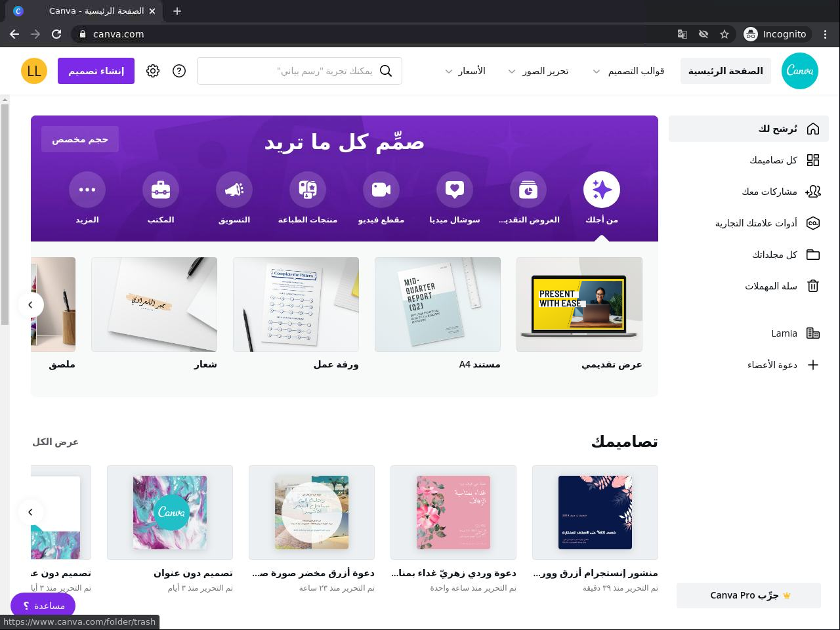Click the create a design (إنشاء تصميم) button
The height and width of the screenshot is (630, 840).
tap(96, 71)
